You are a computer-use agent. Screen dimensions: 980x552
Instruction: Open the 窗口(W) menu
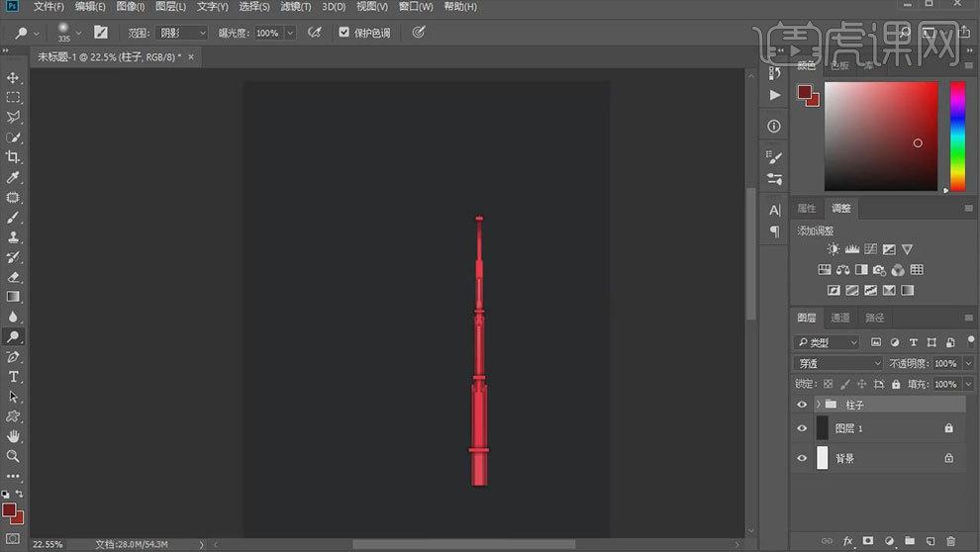coord(416,6)
